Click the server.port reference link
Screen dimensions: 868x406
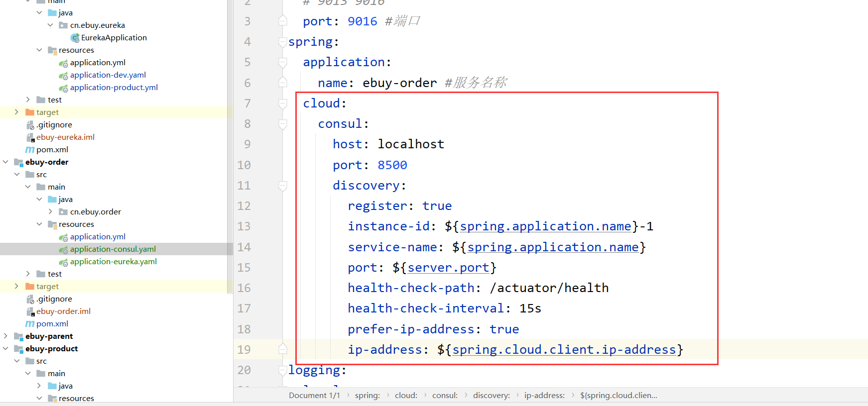coord(448,268)
